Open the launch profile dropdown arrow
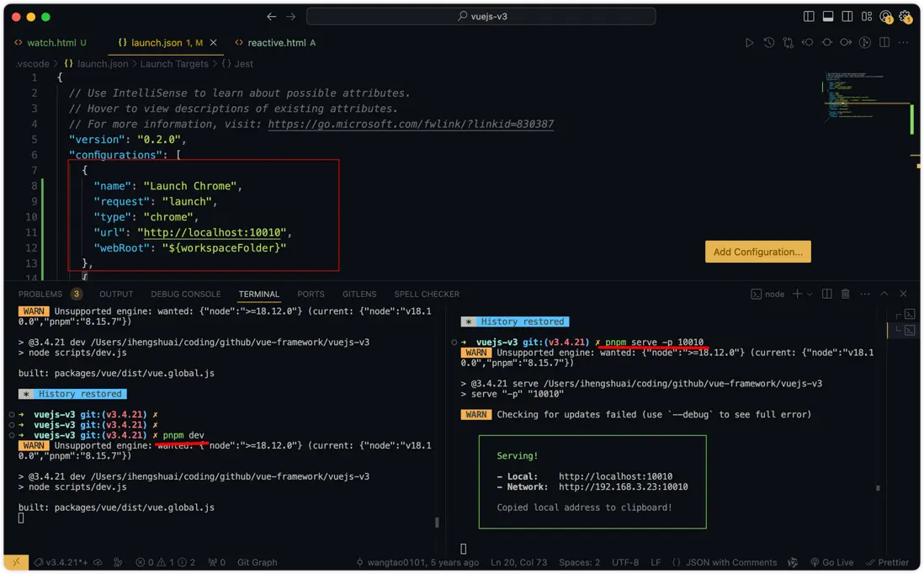This screenshot has width=924, height=574. (x=810, y=294)
